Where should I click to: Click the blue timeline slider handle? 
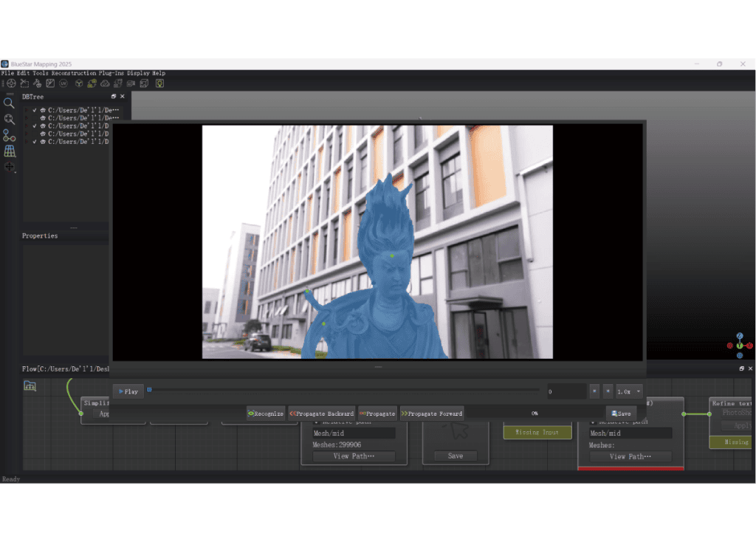click(149, 390)
